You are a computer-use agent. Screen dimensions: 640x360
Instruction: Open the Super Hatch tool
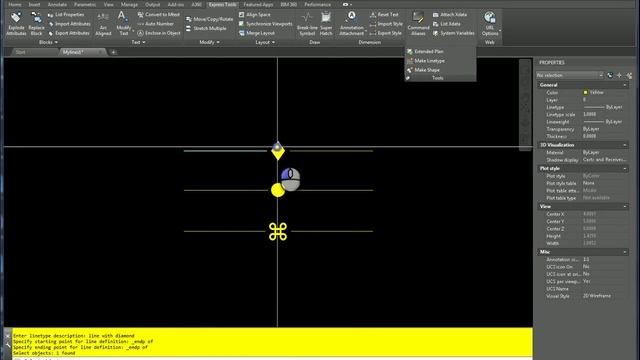point(326,24)
